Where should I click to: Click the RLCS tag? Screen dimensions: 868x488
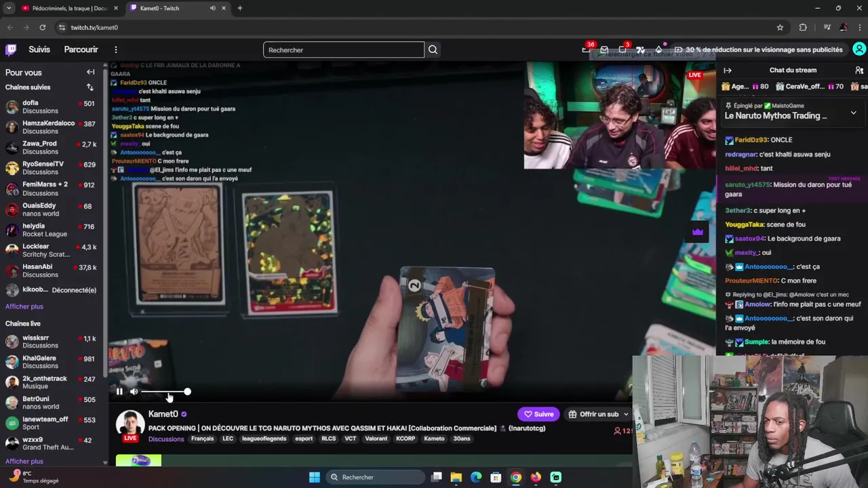click(x=328, y=439)
